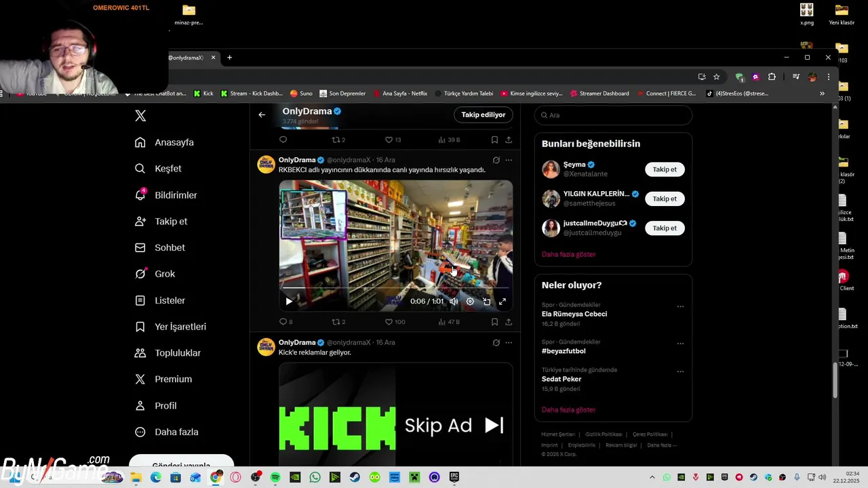The height and width of the screenshot is (488, 868).
Task: Open Listeler in sidebar
Action: pos(160,300)
